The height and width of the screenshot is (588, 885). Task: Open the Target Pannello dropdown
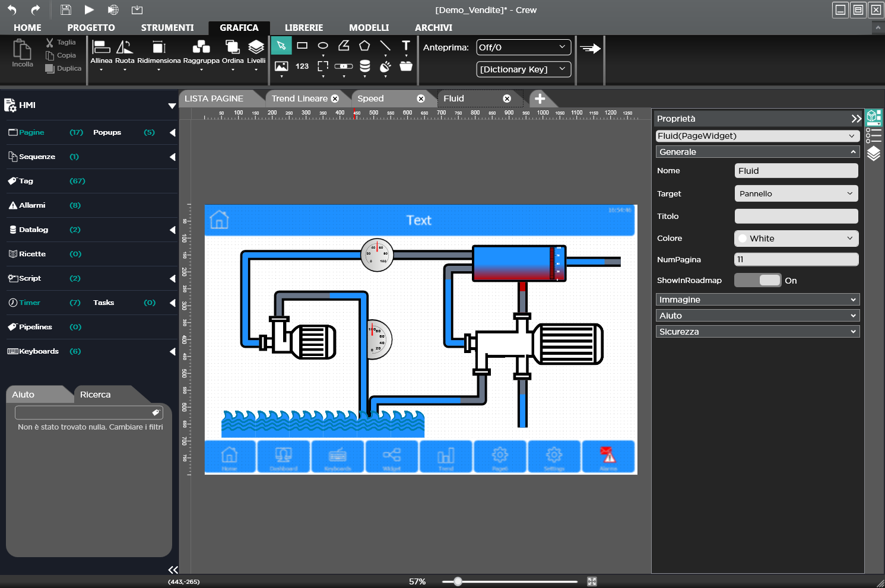797,193
